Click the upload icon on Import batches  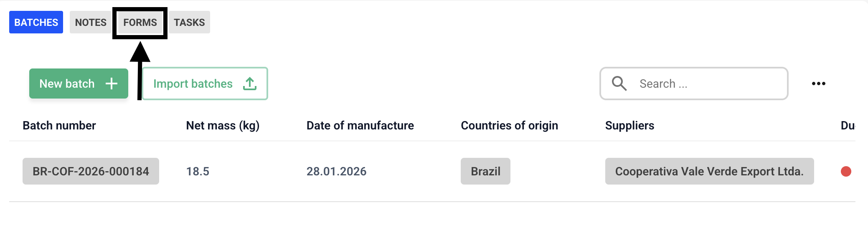[250, 84]
